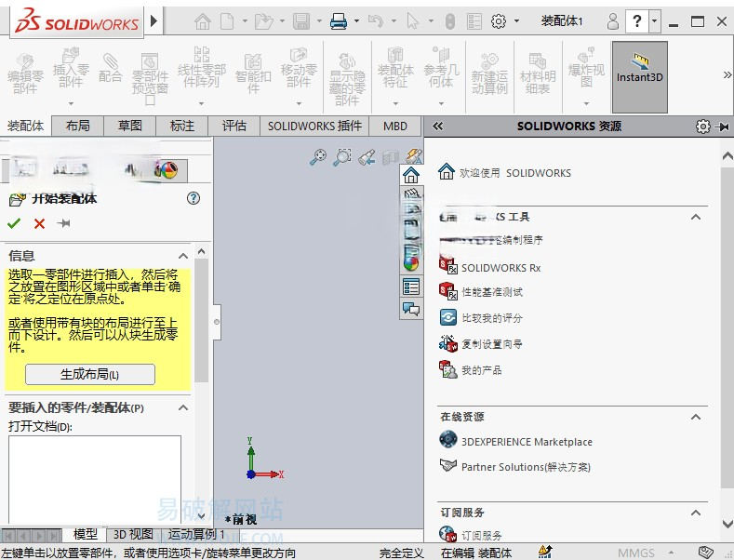The height and width of the screenshot is (560, 734).
Task: Click 编辑零部件 (Edit Component) tool
Action: coord(25,74)
